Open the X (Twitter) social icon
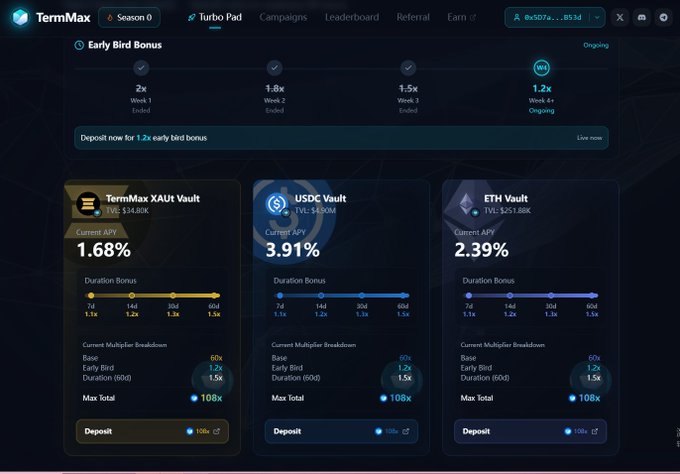 [x=620, y=18]
